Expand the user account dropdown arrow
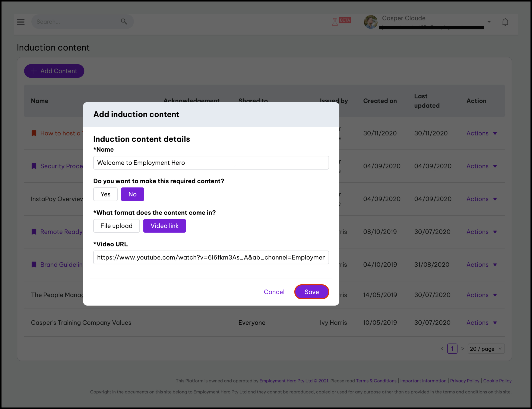 coord(489,22)
